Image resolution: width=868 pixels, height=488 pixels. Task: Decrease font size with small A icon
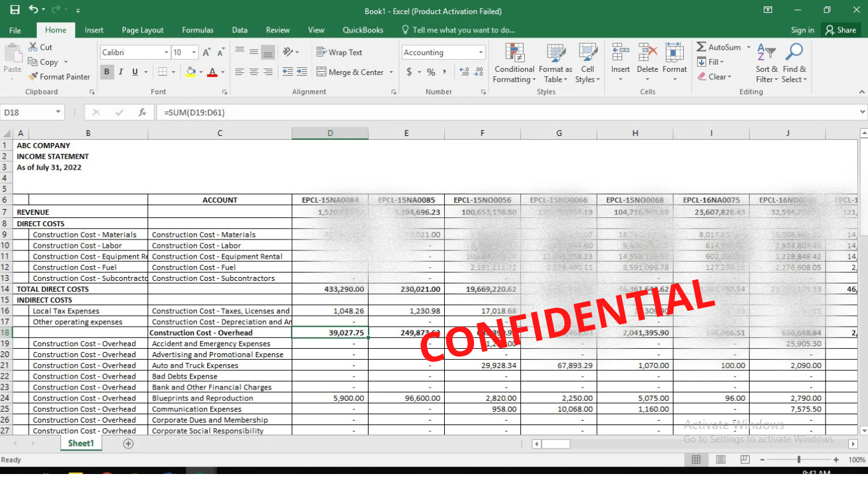pyautogui.click(x=220, y=52)
